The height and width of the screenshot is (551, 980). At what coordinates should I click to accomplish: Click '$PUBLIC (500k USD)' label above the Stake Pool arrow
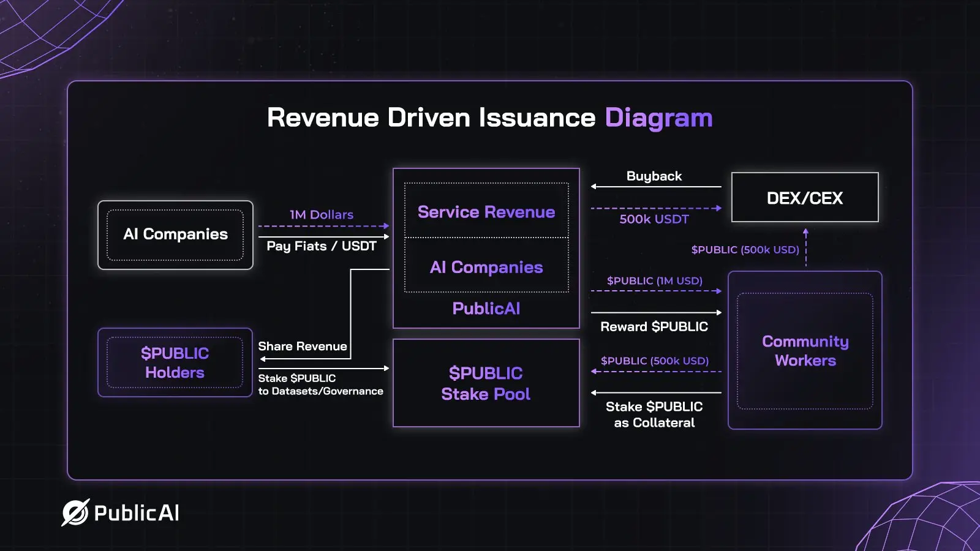(x=654, y=361)
